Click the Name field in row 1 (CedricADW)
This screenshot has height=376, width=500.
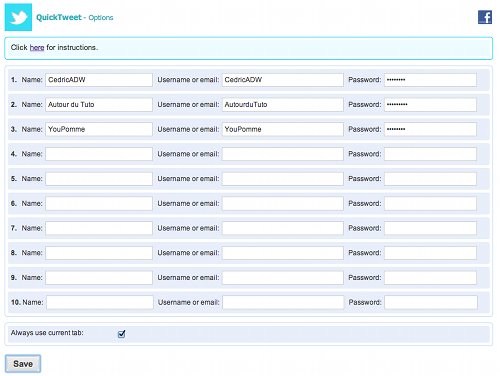(99, 80)
